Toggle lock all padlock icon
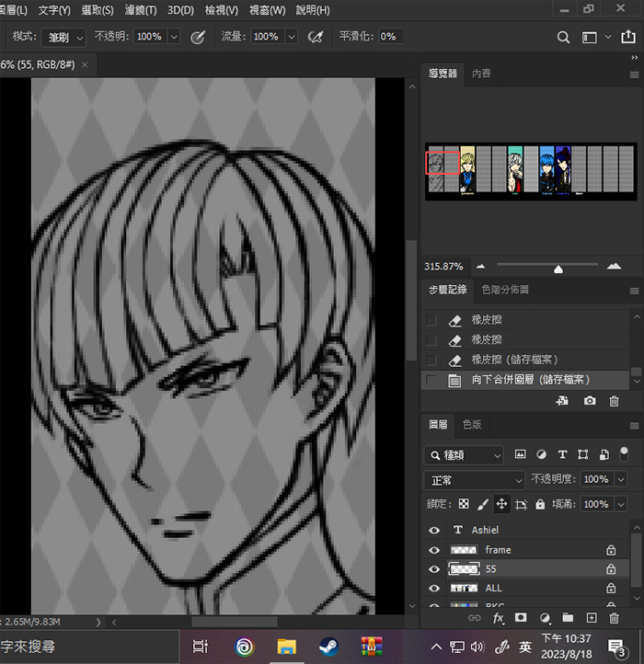The height and width of the screenshot is (664, 644). click(x=540, y=504)
